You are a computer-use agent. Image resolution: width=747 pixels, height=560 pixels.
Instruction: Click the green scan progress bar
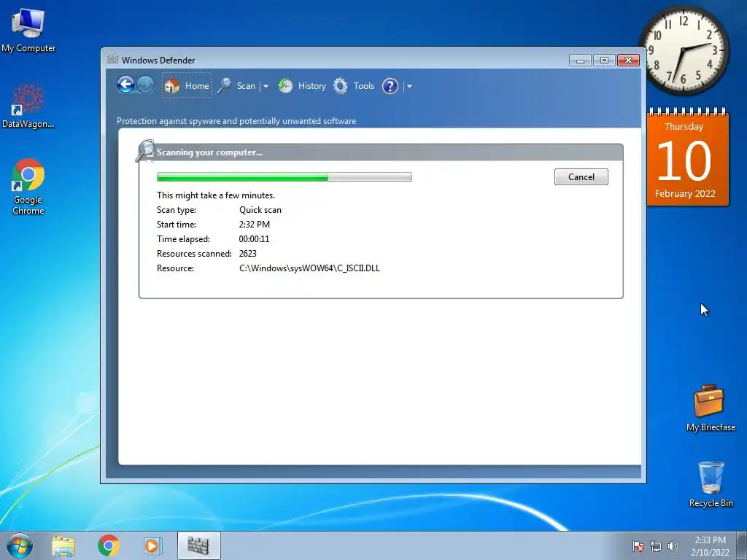285,177
